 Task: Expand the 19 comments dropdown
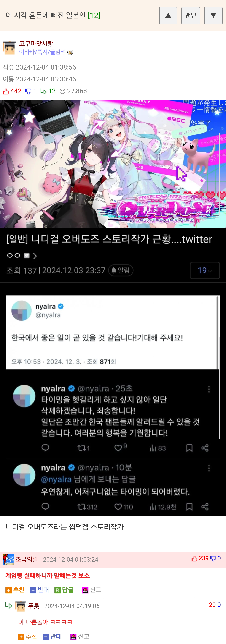click(205, 270)
